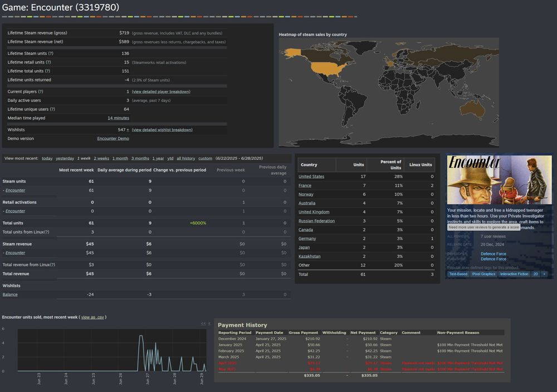Click the lifetime gross revenue value $719
The height and width of the screenshot is (392, 557).
[x=124, y=33]
